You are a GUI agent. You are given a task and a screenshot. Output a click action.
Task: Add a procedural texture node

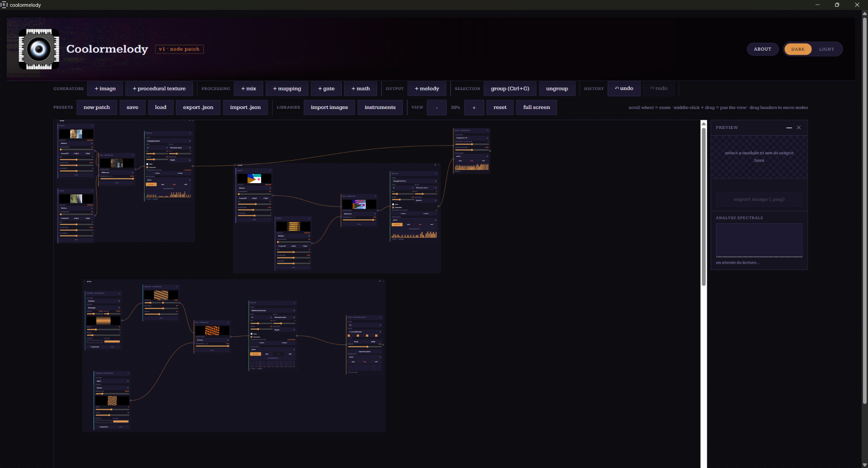click(x=159, y=89)
